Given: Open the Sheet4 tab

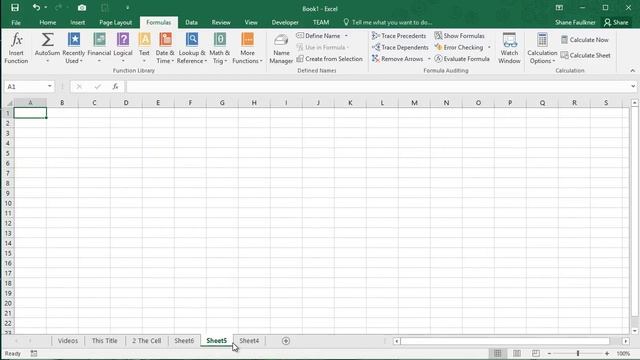Looking at the screenshot, I should tap(249, 341).
